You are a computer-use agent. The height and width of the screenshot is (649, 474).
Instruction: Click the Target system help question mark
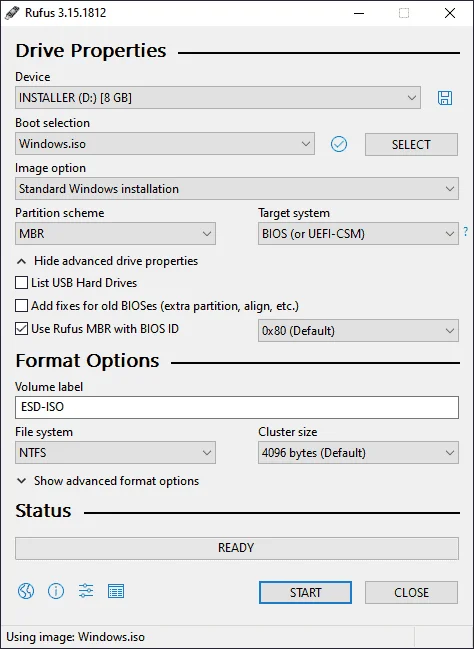[x=466, y=231]
